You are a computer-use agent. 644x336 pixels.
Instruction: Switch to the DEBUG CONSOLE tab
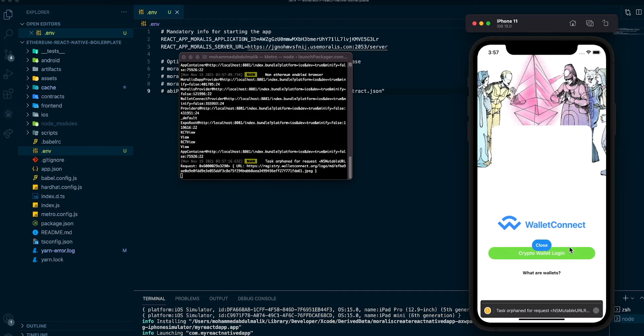click(257, 299)
